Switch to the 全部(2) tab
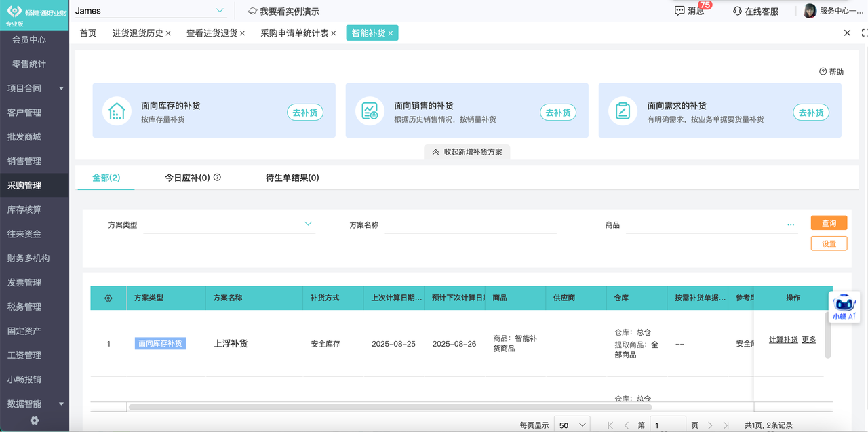868x432 pixels. 106,178
